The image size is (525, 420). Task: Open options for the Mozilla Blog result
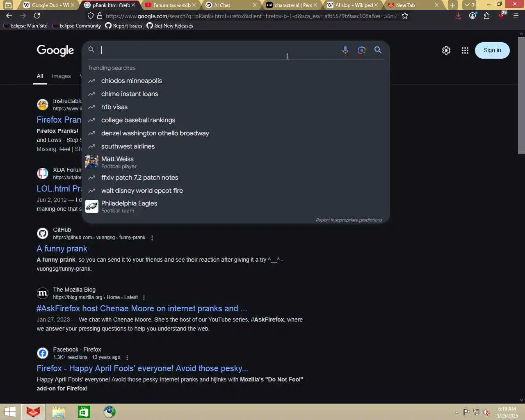tap(144, 298)
